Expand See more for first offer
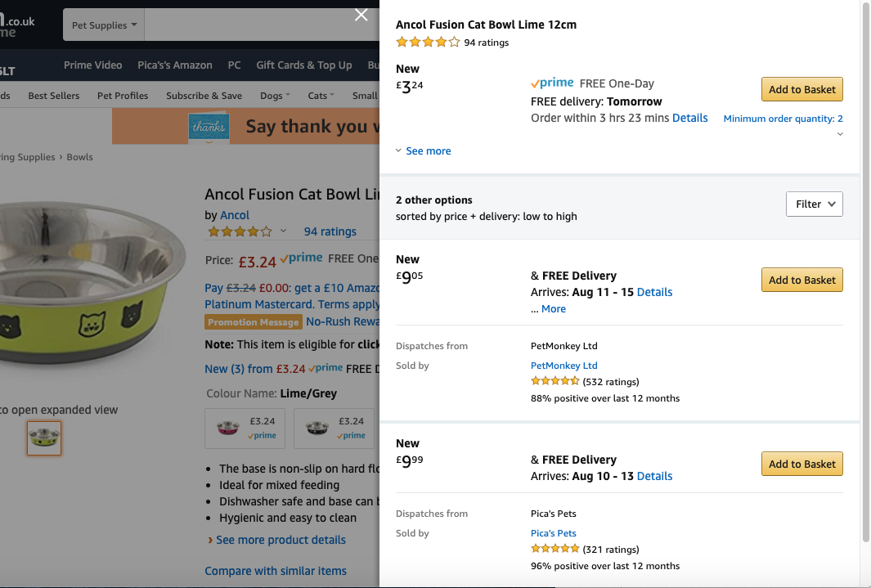871x588 pixels. pos(423,151)
